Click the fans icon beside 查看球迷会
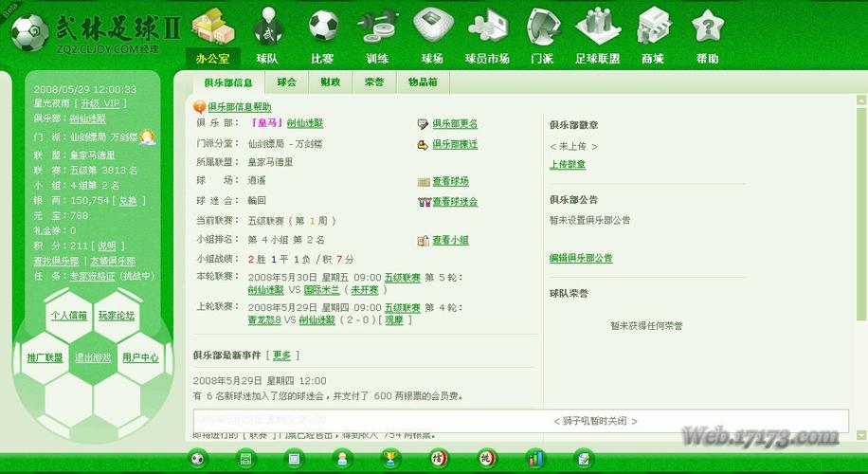The width and height of the screenshot is (868, 474). pyautogui.click(x=424, y=202)
